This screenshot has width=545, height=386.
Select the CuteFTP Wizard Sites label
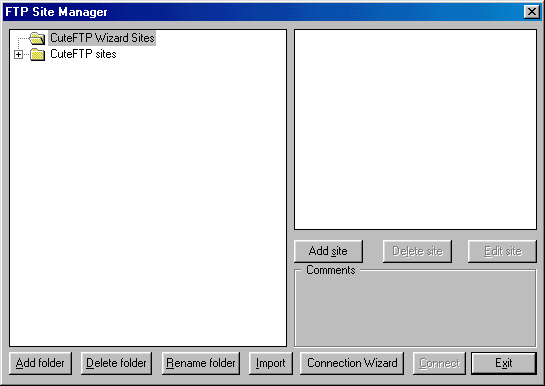102,38
